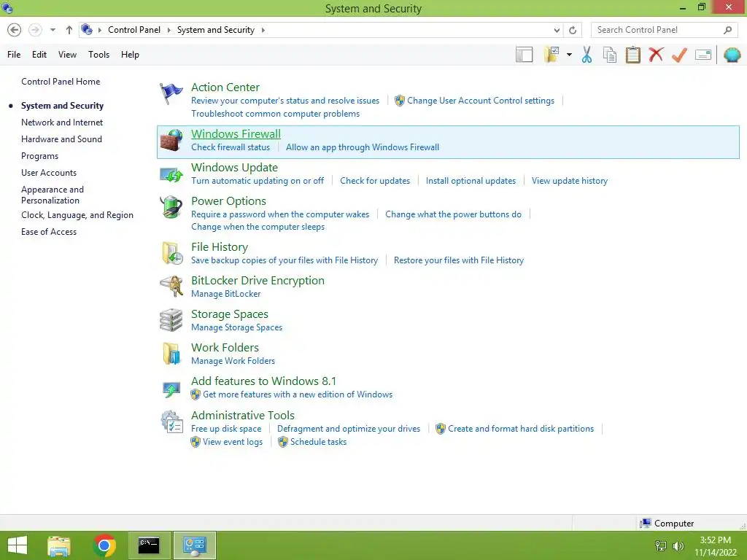Screen dimensions: 747x560
Task: Click the Properties card toolbar icon
Action: point(703,55)
